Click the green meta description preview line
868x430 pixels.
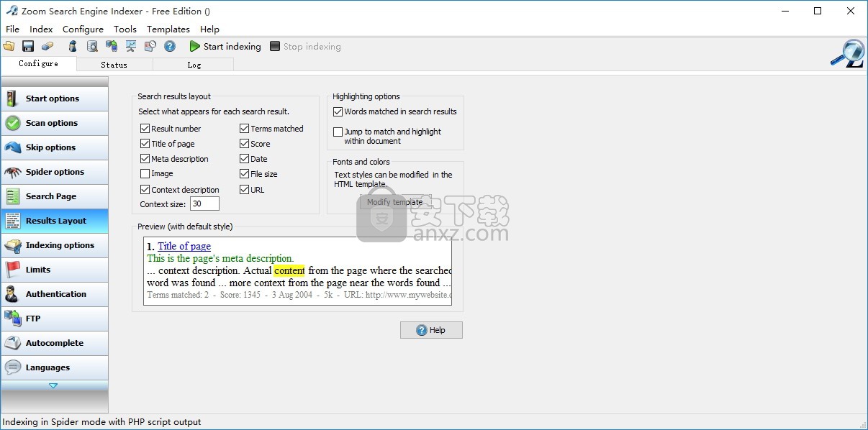220,258
